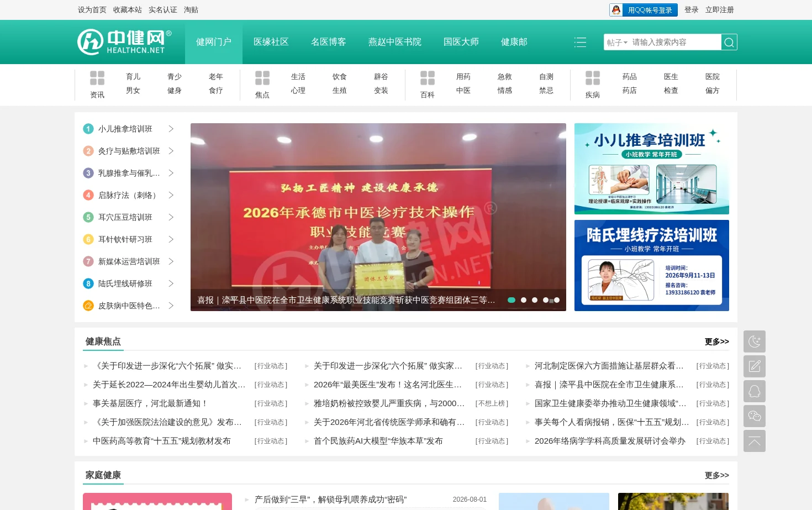
Task: Select the first carousel slide dot
Action: tap(512, 300)
